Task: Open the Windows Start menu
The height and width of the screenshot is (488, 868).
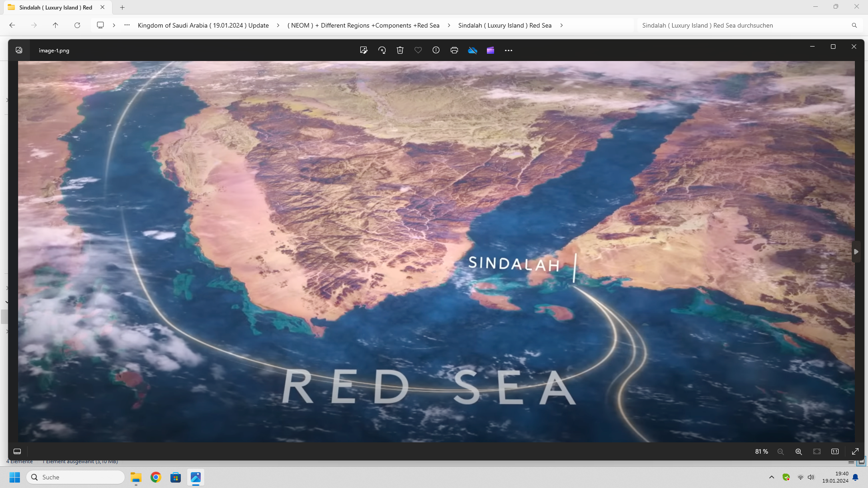Action: pyautogui.click(x=15, y=477)
